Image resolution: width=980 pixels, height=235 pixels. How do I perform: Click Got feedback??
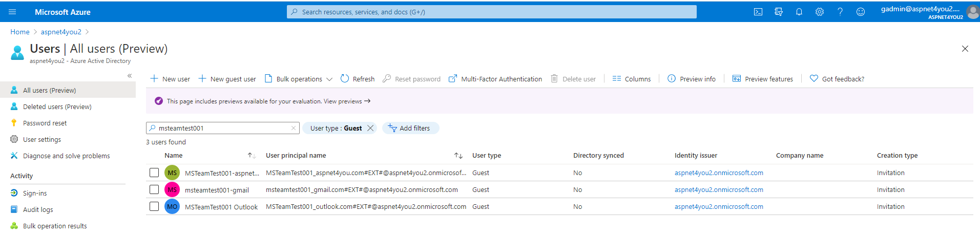click(837, 79)
